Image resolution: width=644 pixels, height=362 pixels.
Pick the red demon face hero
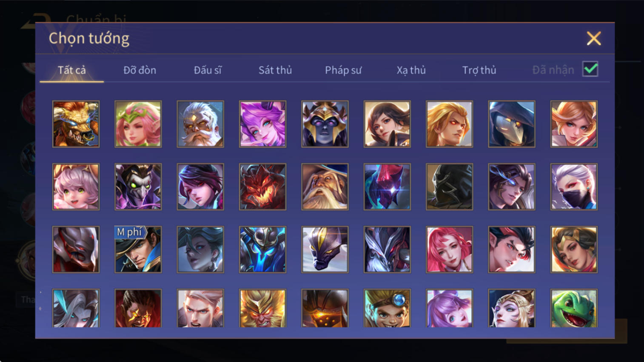coord(262,187)
